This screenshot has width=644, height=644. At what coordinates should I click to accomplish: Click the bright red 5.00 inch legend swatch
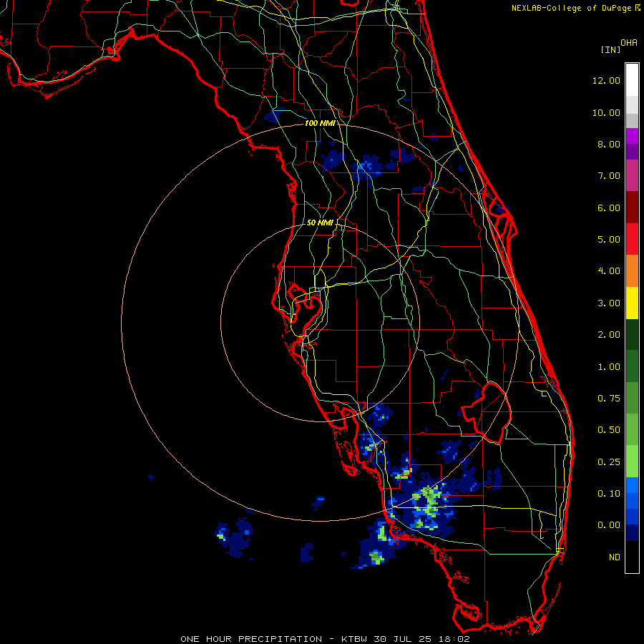(x=632, y=239)
